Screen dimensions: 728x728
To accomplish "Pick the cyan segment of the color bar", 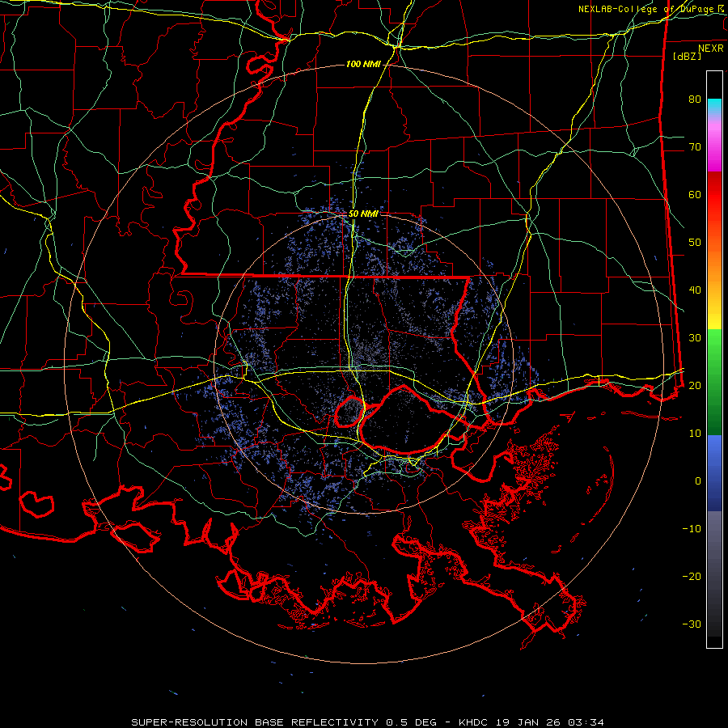I will [714, 106].
